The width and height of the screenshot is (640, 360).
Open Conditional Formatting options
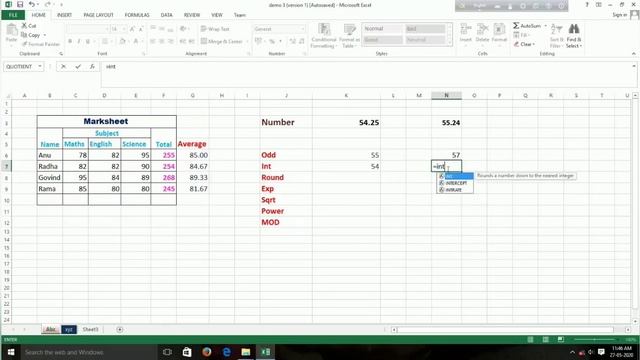324,36
